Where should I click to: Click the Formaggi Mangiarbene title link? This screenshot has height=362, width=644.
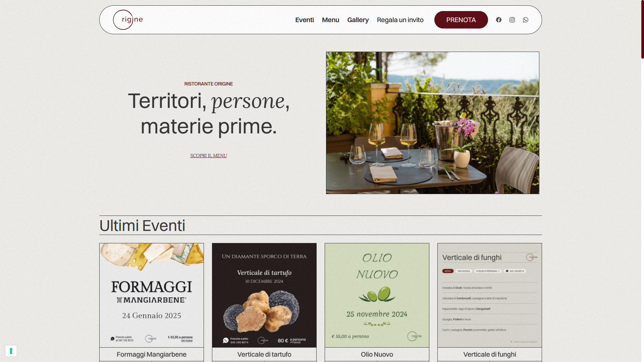click(x=152, y=354)
